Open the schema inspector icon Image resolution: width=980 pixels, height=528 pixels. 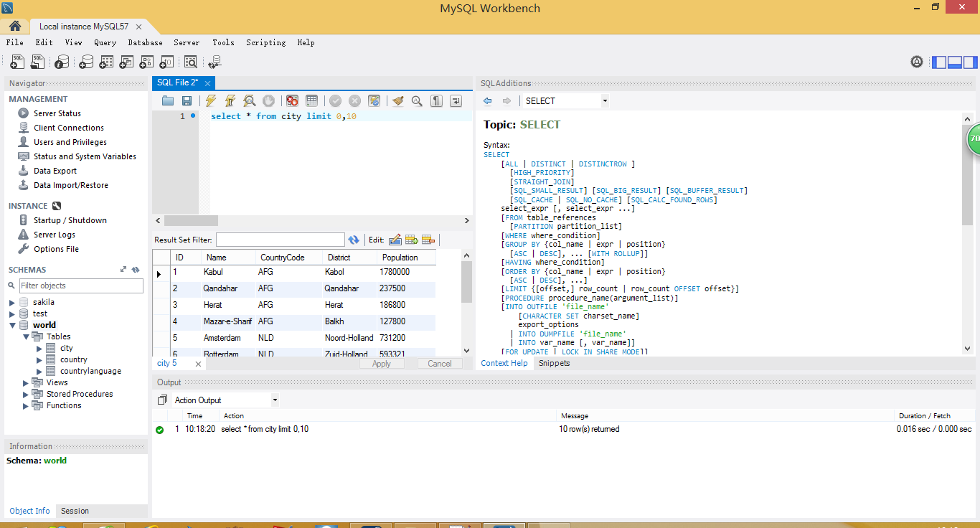click(x=62, y=62)
